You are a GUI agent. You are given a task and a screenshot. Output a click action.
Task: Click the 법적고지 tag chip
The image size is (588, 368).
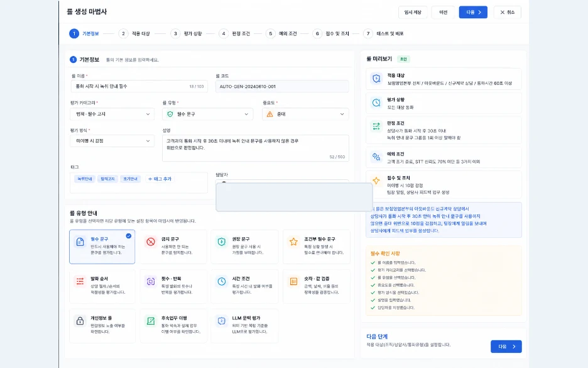pos(107,179)
